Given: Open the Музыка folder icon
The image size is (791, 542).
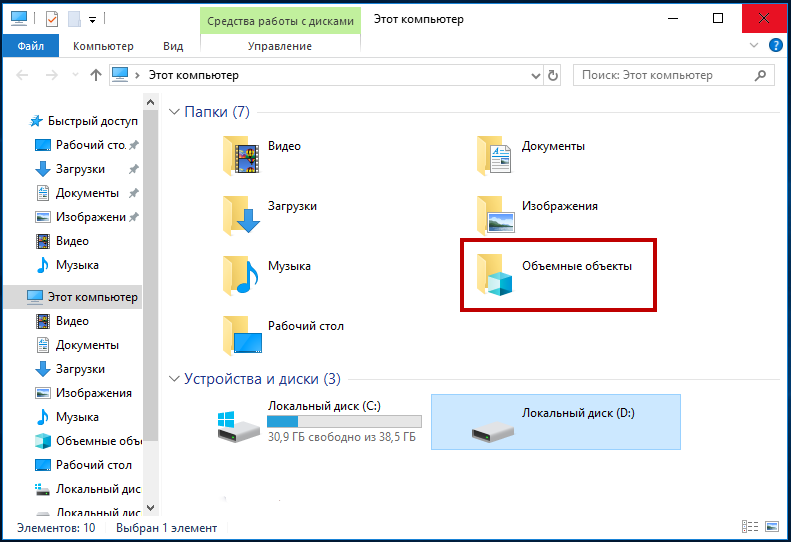Looking at the screenshot, I should click(242, 272).
